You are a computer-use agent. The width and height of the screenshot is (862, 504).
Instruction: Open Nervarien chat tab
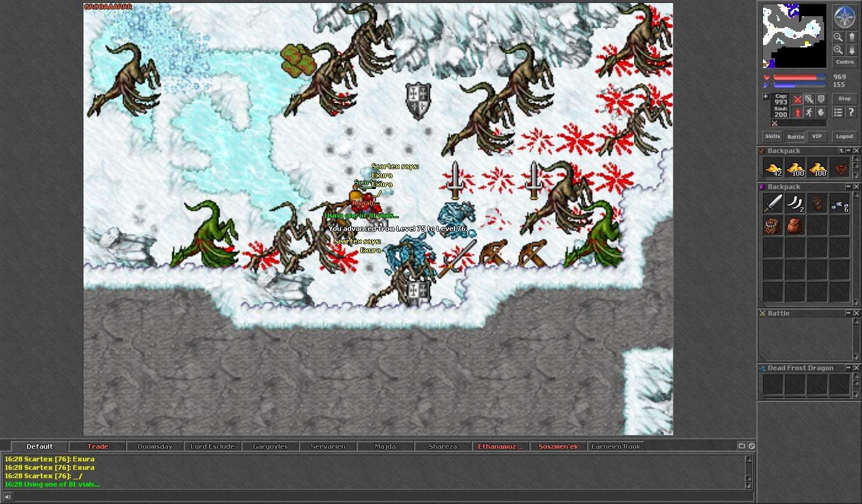328,446
